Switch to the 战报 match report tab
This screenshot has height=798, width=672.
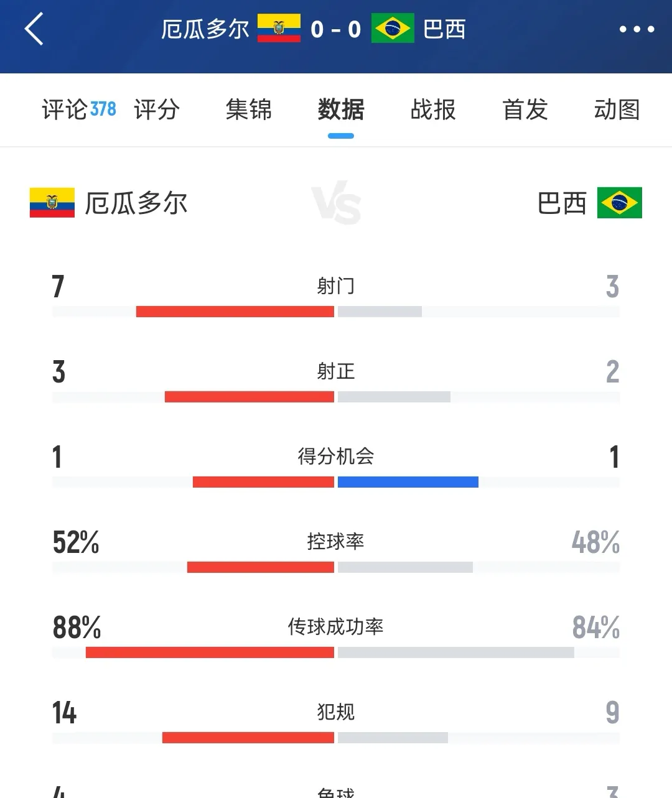pyautogui.click(x=432, y=110)
